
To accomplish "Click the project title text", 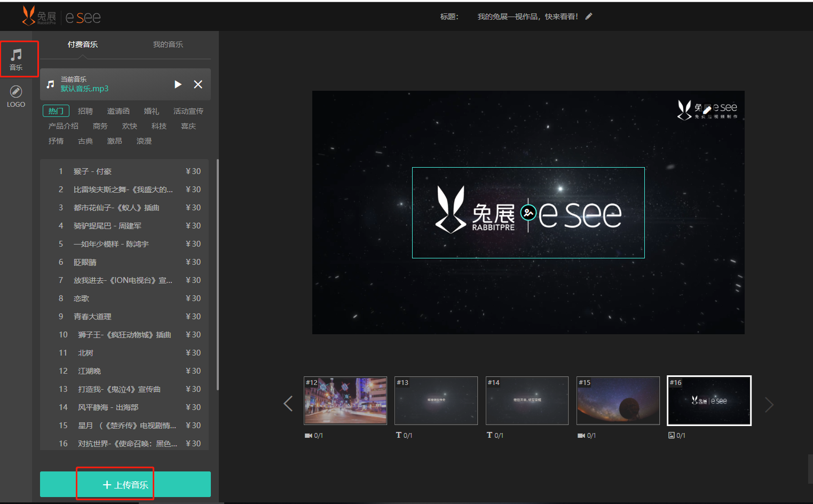I will pos(527,17).
